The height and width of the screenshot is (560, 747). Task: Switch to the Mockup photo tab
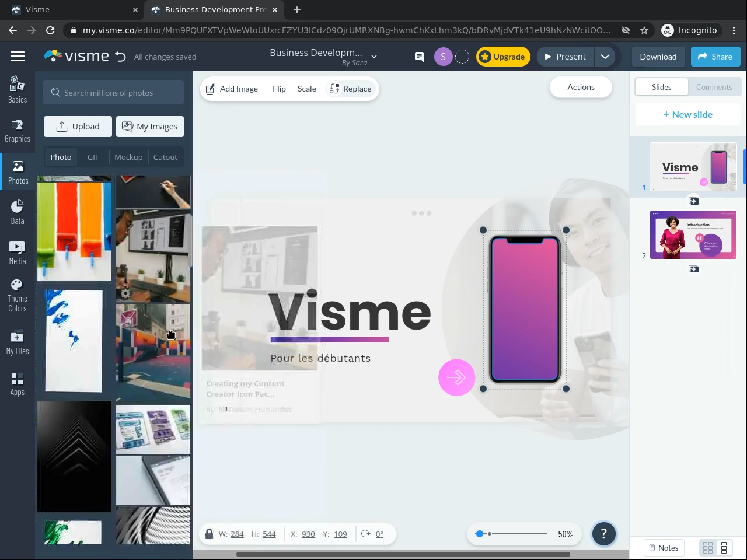pos(128,157)
